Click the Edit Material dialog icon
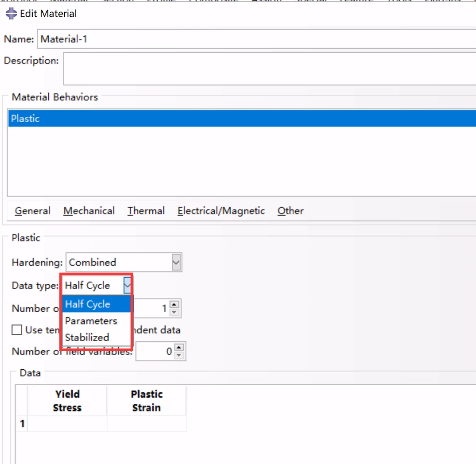Screen dimensions: 476x464 coord(11,13)
